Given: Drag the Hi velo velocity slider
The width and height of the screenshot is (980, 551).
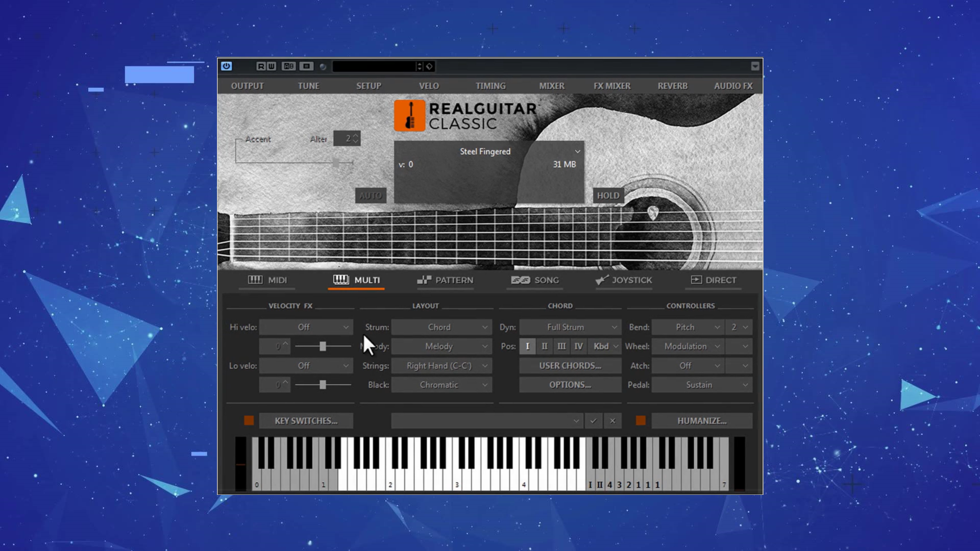Looking at the screenshot, I should click(x=323, y=346).
